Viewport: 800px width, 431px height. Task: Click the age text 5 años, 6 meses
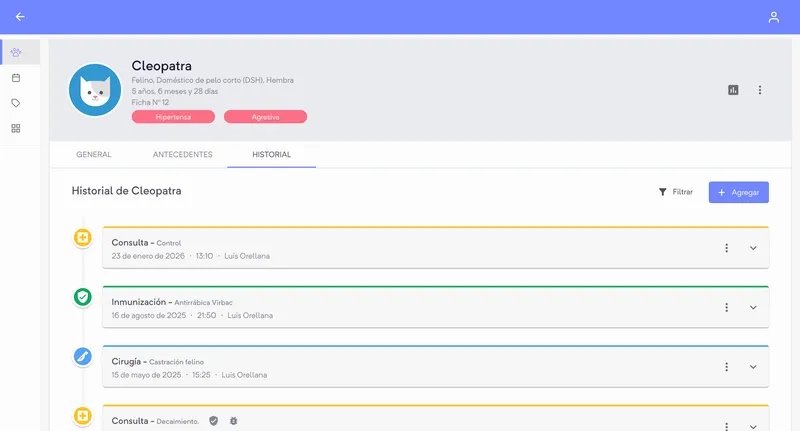coord(174,91)
